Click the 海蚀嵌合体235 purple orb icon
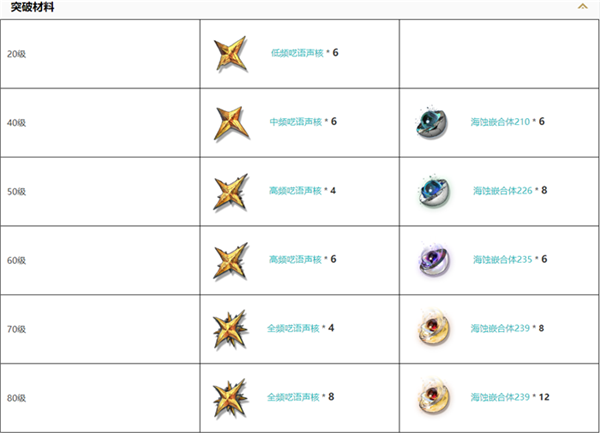 (x=430, y=260)
